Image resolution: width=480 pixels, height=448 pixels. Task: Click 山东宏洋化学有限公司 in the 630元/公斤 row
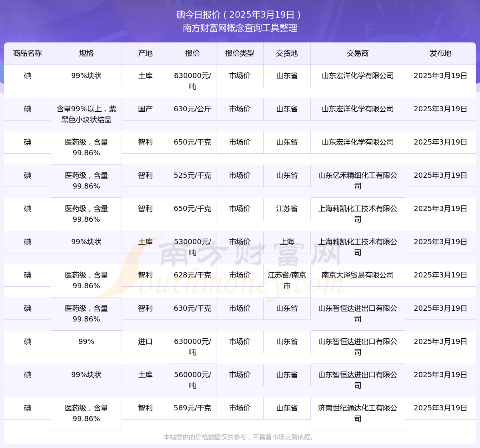click(x=358, y=109)
